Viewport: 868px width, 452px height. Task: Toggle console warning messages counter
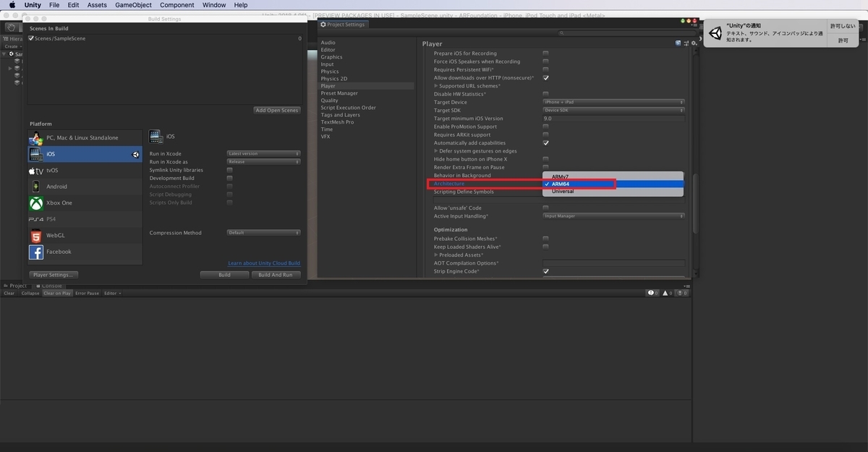tap(668, 293)
